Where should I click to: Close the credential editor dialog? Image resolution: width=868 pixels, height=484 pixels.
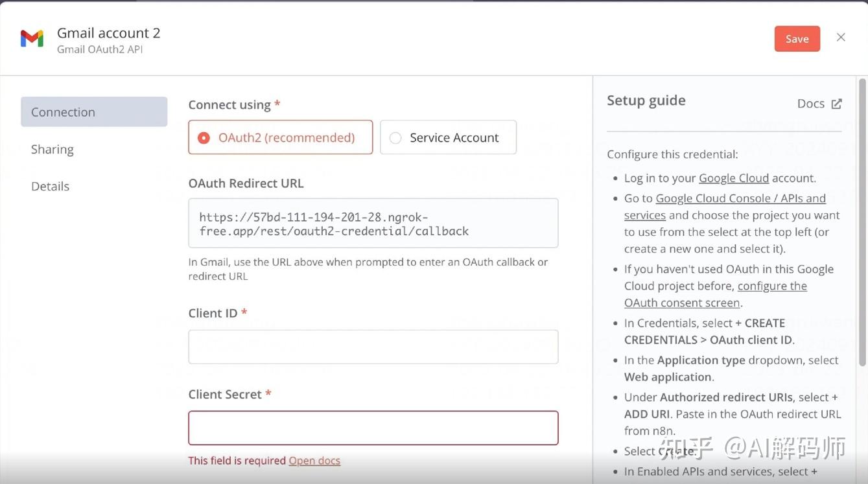(x=841, y=37)
